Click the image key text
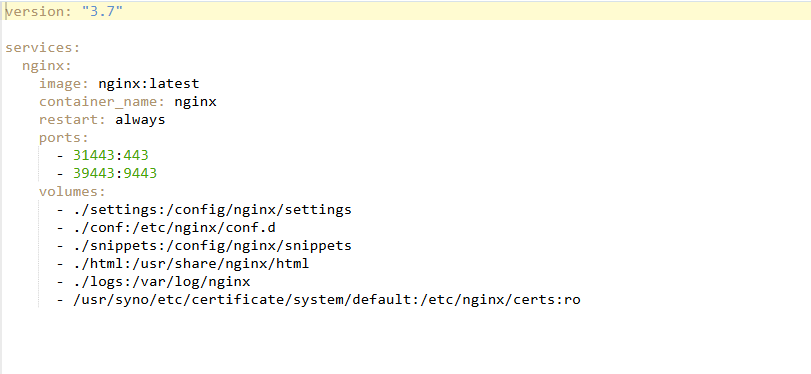 point(59,83)
